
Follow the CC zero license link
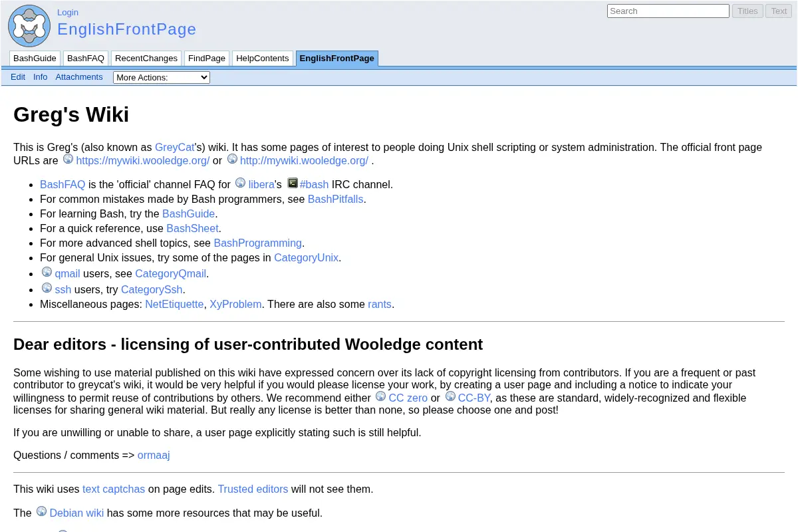pyautogui.click(x=408, y=398)
